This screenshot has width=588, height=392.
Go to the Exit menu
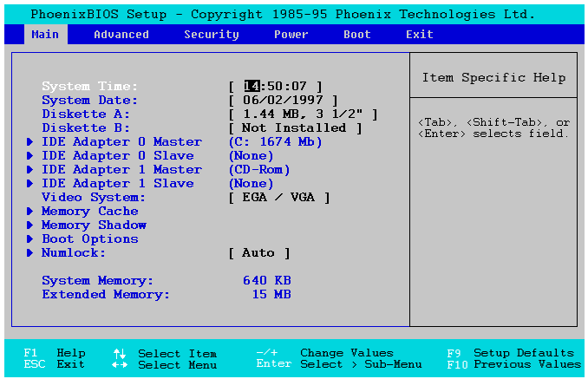tap(420, 35)
